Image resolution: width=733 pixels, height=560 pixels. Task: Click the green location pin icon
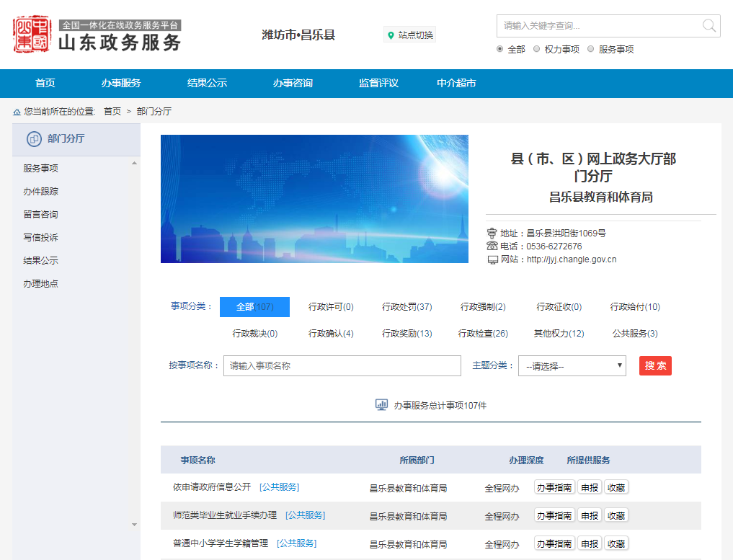coord(391,35)
